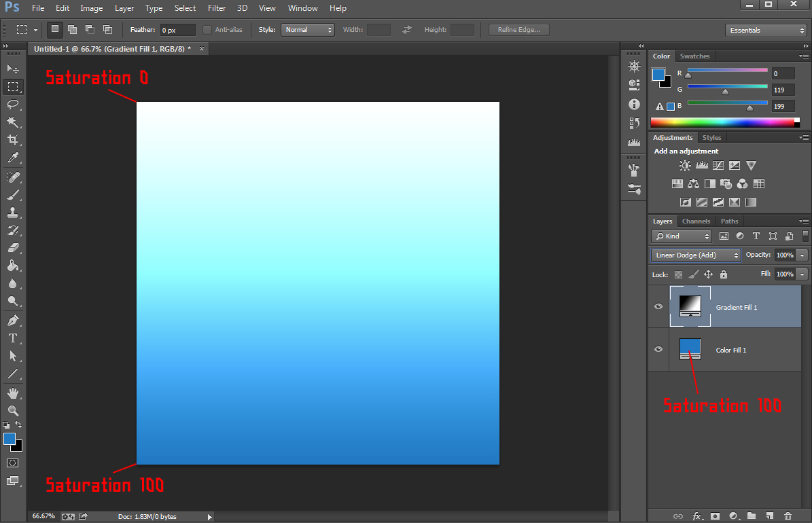Open the Filter menu
This screenshot has height=523, width=812.
[217, 8]
